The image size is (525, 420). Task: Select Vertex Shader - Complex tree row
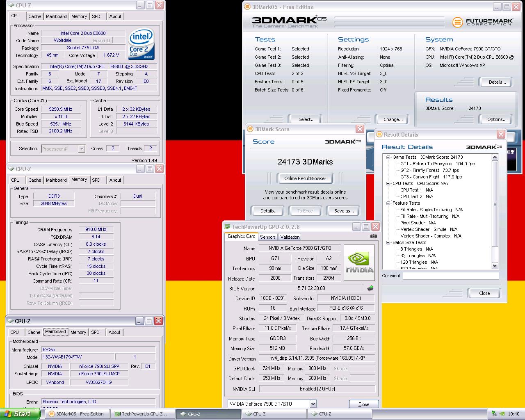click(x=431, y=236)
